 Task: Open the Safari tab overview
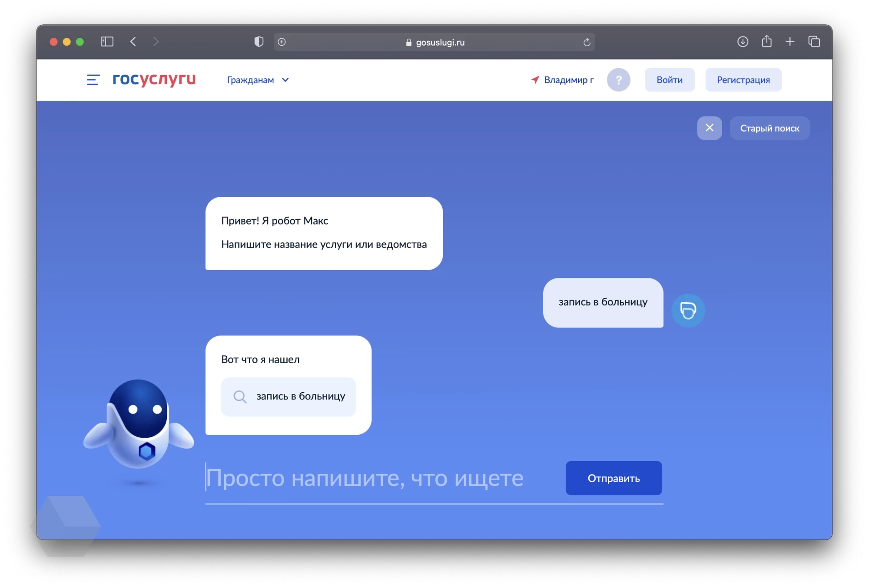click(814, 42)
